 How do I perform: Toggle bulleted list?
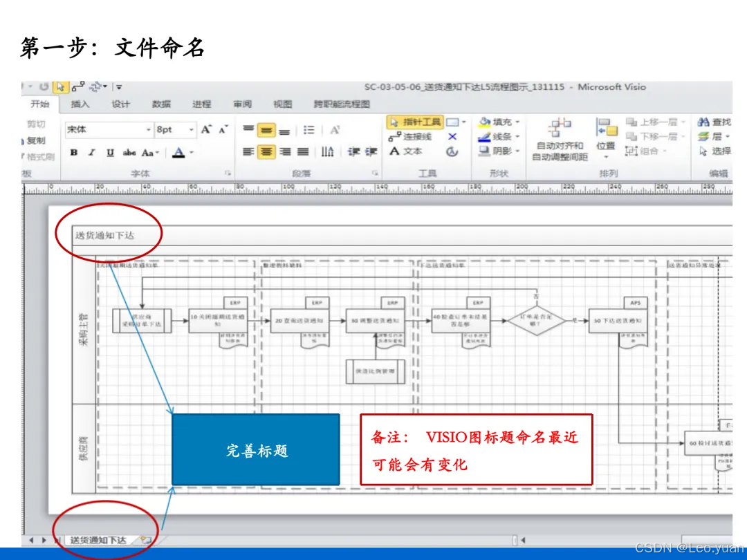click(308, 130)
